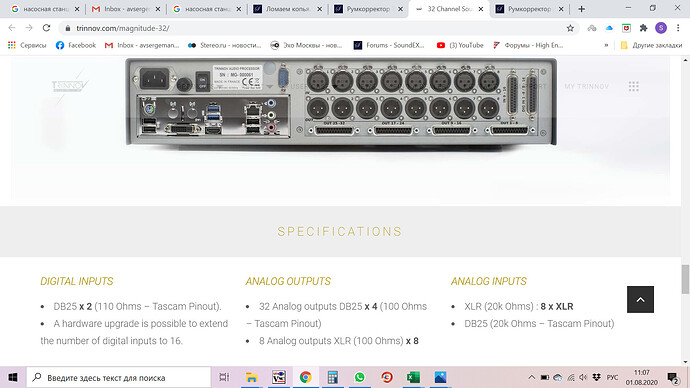Click the blue cloud extension icon

[609, 28]
